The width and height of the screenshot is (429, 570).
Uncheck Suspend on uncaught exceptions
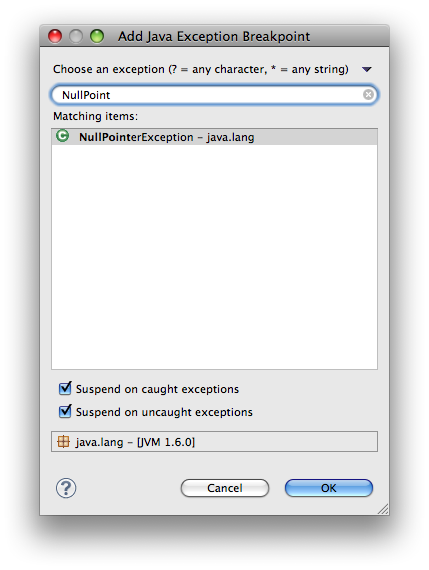coord(65,412)
